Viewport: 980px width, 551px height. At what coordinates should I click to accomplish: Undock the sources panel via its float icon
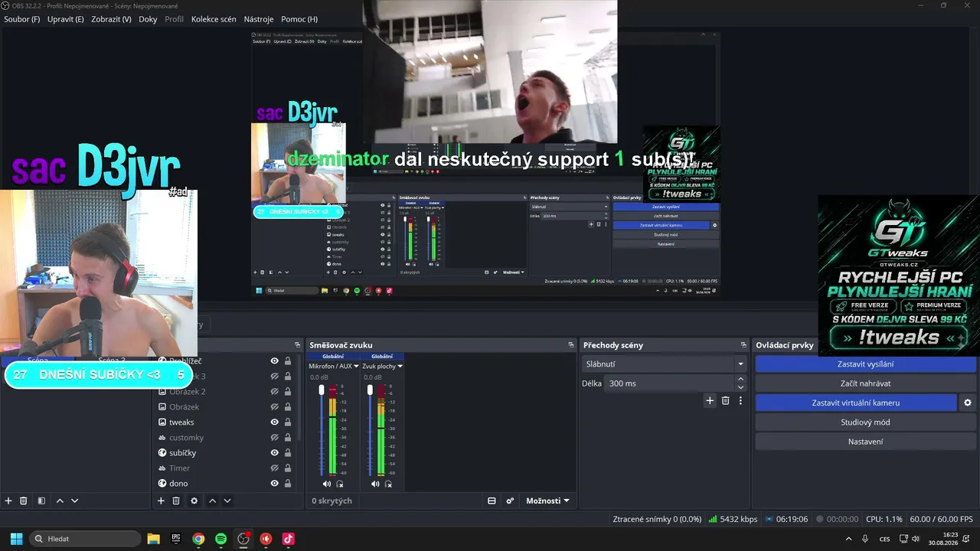click(x=297, y=345)
